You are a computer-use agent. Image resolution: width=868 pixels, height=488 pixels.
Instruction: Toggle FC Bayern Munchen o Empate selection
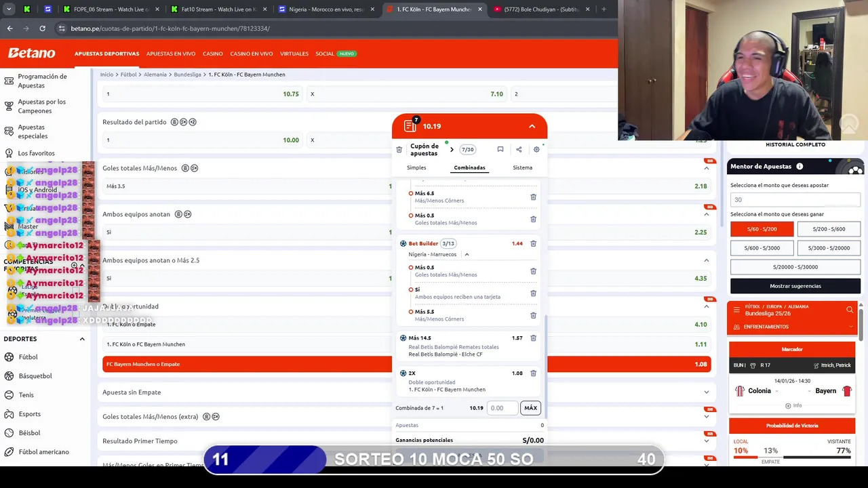(x=407, y=364)
